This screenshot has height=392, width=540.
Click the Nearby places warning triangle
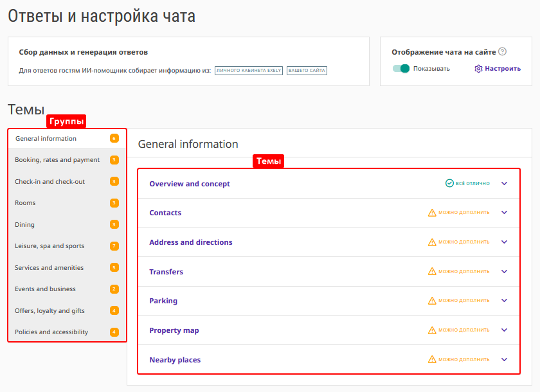click(x=432, y=360)
